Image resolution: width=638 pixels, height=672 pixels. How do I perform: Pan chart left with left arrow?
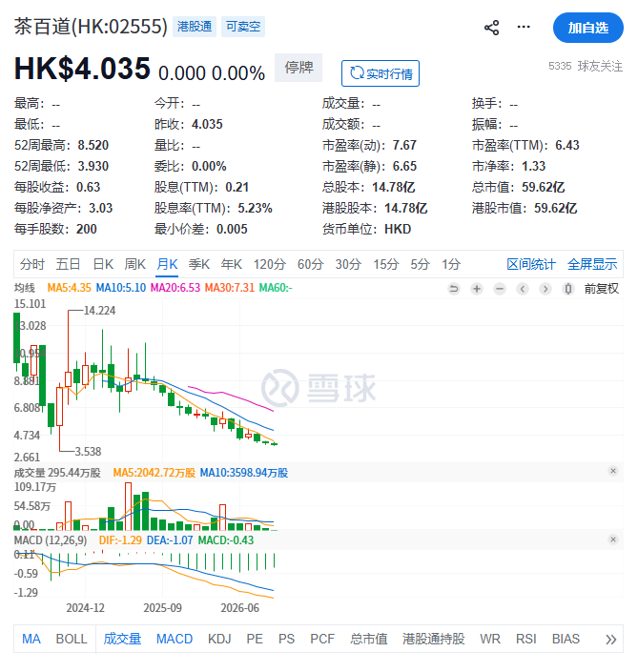pyautogui.click(x=523, y=289)
